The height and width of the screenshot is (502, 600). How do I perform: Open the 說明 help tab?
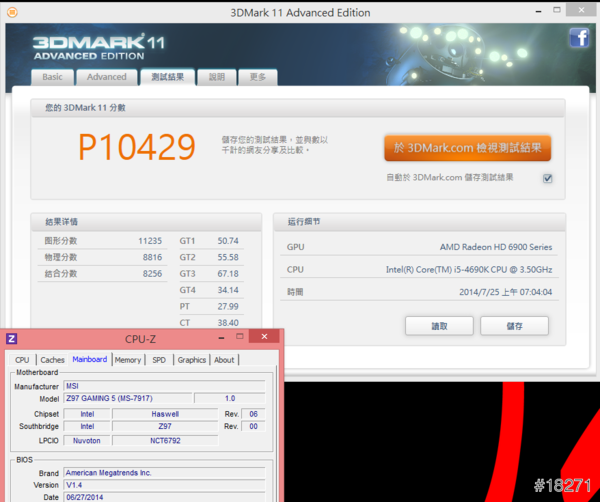pyautogui.click(x=217, y=77)
